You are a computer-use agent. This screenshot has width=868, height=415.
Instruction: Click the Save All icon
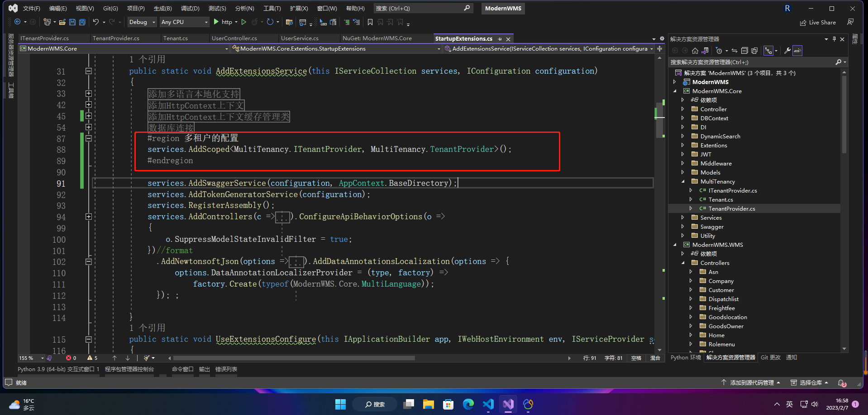pyautogui.click(x=82, y=22)
